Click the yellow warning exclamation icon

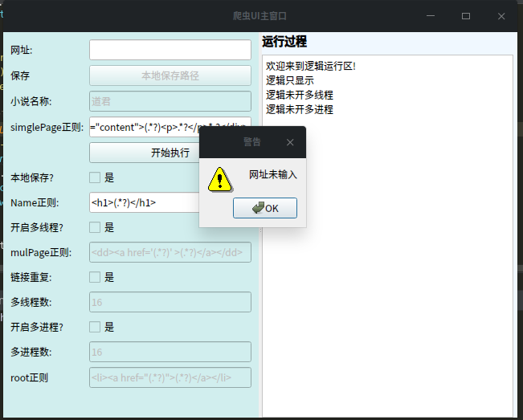click(220, 180)
